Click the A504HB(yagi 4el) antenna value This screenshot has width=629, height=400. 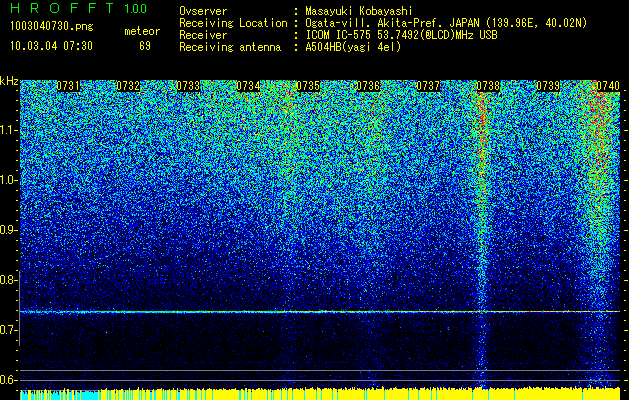(x=353, y=47)
